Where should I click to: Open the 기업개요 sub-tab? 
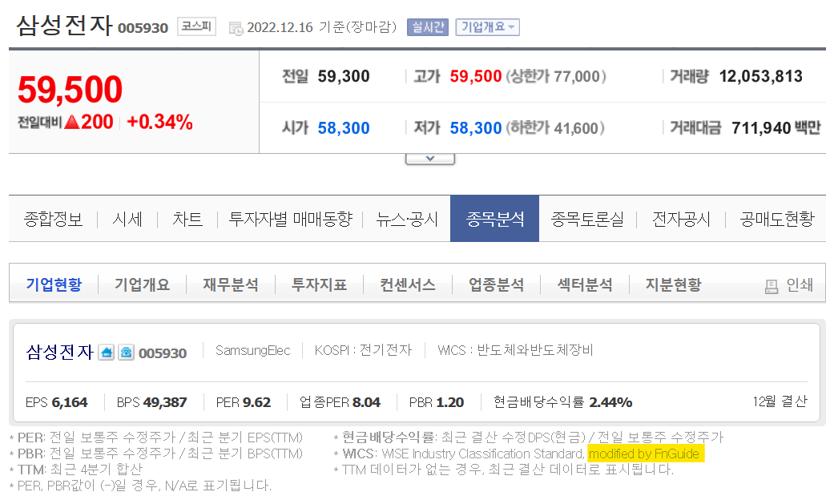coord(143,284)
